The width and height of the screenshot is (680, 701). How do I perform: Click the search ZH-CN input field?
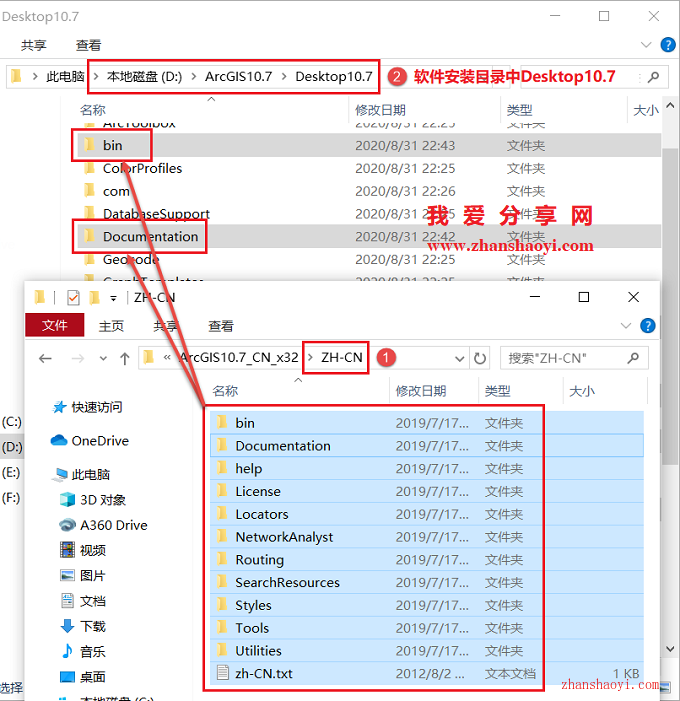point(574,358)
